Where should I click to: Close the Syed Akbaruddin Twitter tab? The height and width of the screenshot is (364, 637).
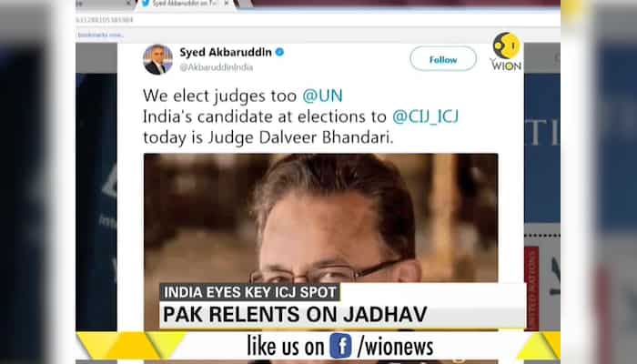(x=227, y=4)
